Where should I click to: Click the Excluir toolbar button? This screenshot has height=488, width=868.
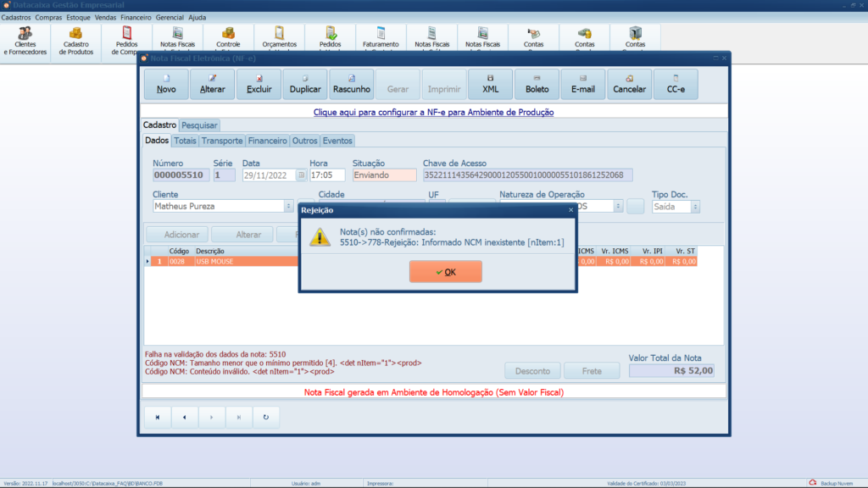(259, 85)
